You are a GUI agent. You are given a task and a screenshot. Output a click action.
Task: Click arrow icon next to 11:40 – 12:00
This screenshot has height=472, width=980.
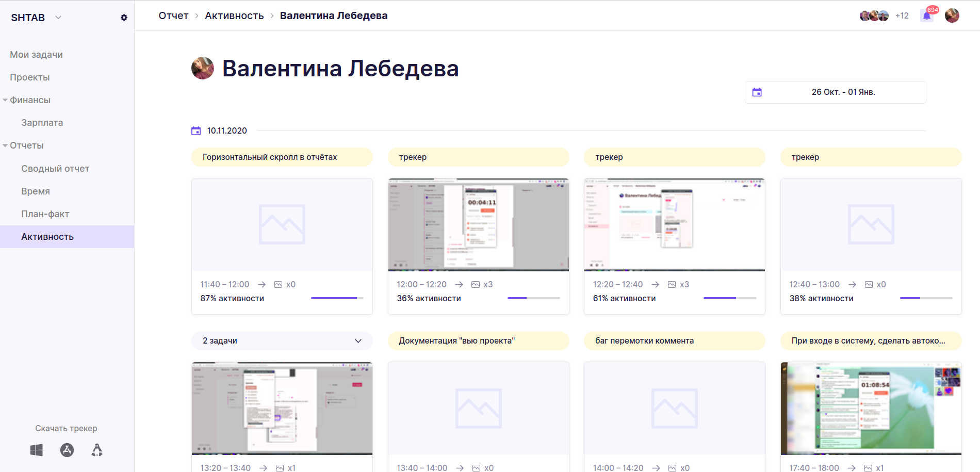[x=262, y=285]
